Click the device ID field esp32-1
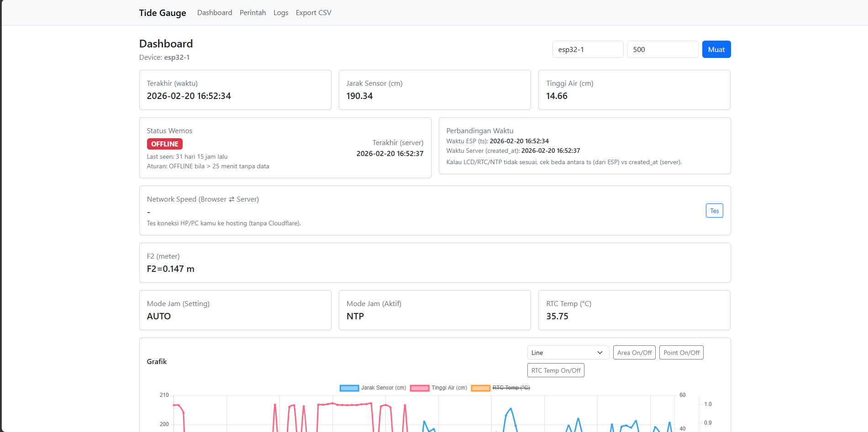 pos(587,49)
